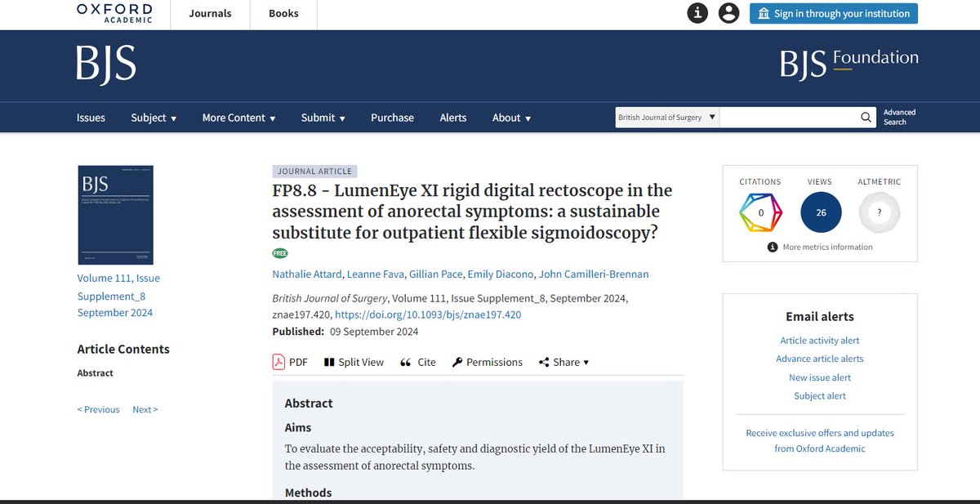Open the Split View of the article
Screen dimensions: 980x504
pyautogui.click(x=354, y=362)
